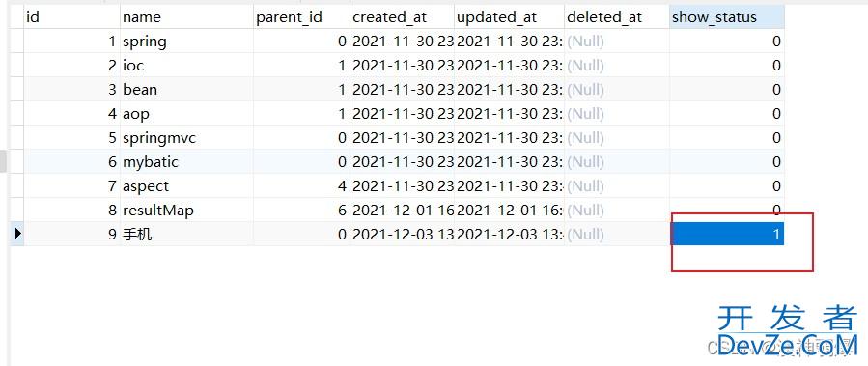Select the mybatic name cell
Screen dimensions: 868x366
(x=186, y=161)
